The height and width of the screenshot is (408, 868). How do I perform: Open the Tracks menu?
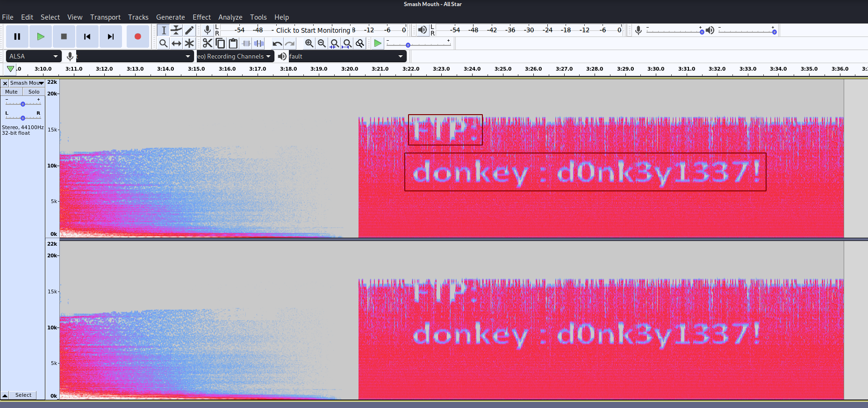click(x=138, y=17)
